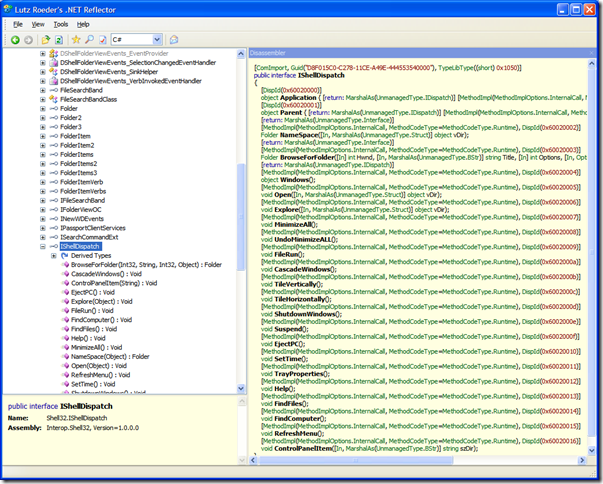This screenshot has width=603, height=484.
Task: Select the Folder2 interface icon
Action: (x=53, y=118)
